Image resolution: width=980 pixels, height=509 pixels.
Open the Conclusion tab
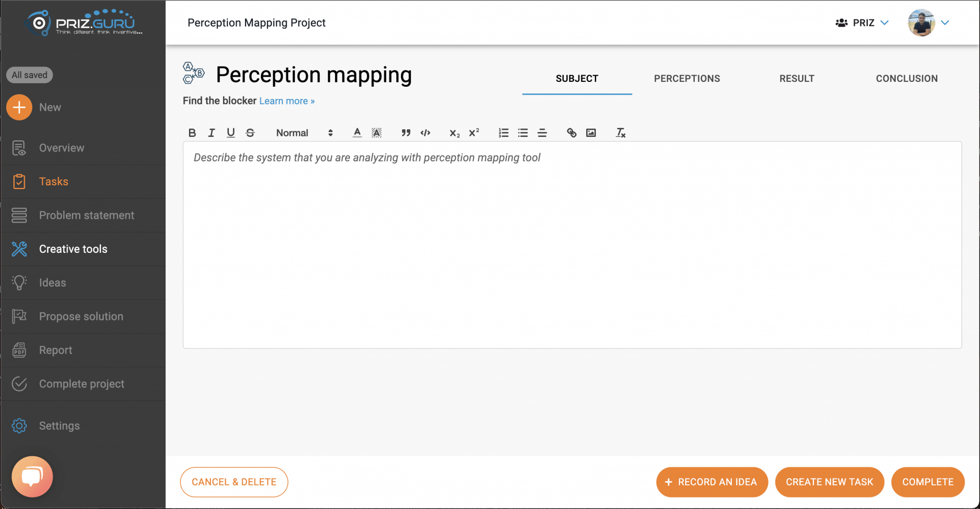(906, 78)
